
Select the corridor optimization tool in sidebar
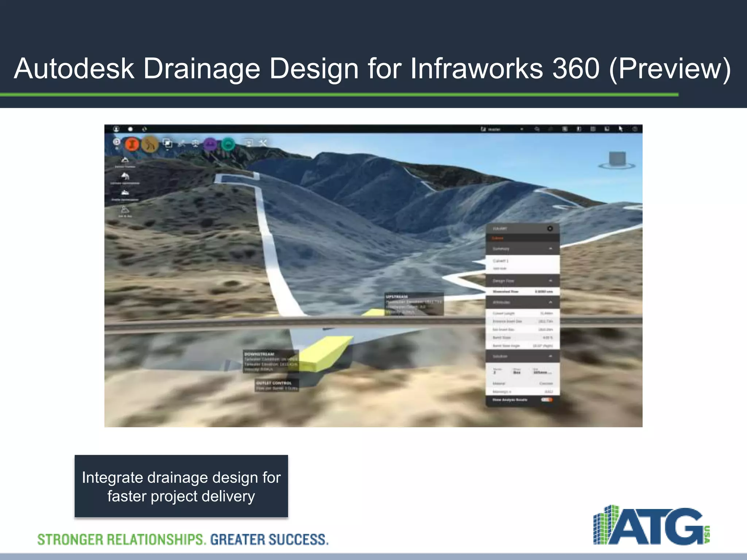[x=125, y=179]
